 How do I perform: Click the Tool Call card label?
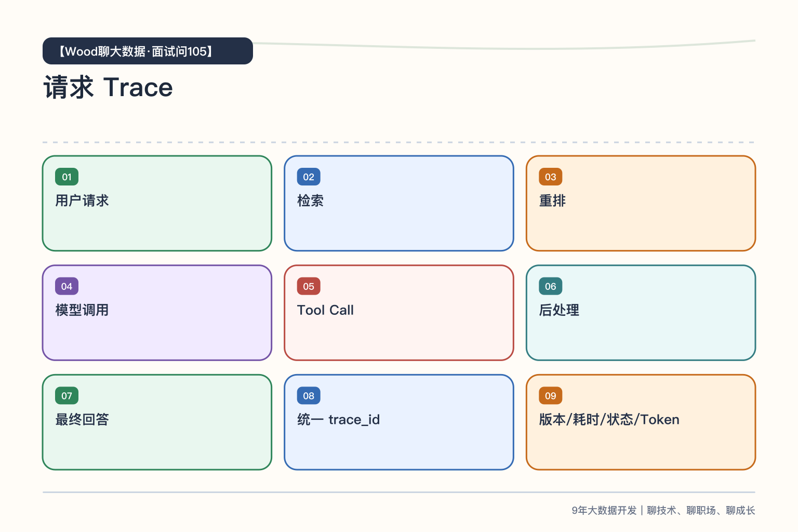pos(325,310)
